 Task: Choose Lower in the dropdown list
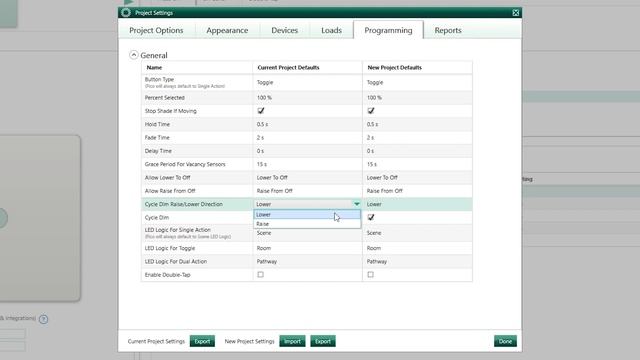coord(307,214)
